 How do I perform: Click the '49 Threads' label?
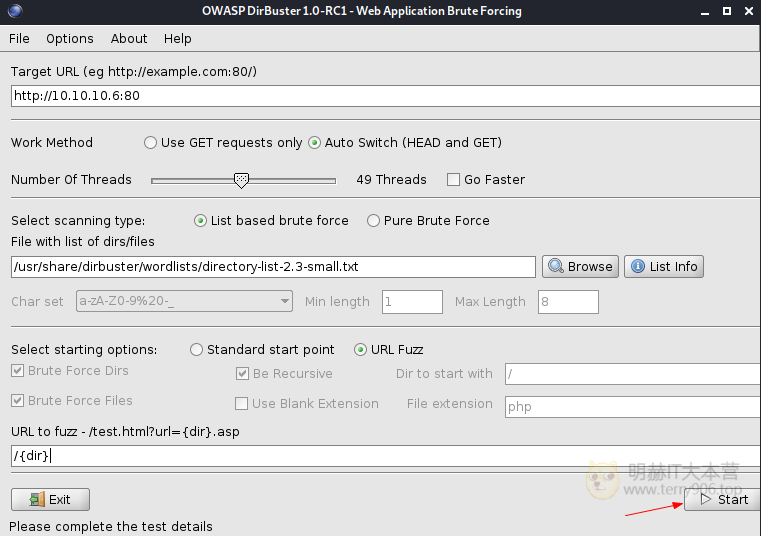click(391, 180)
